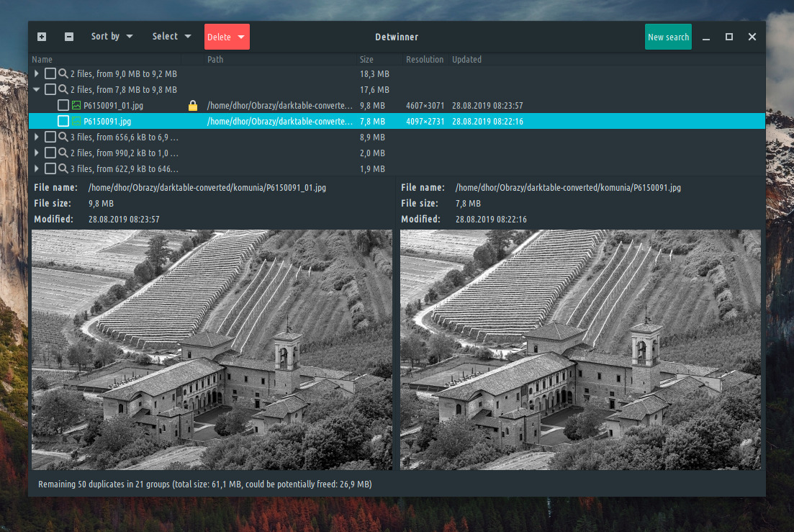Click the magnifier icon in the 2,0 MB group row
794x532 pixels.
pyautogui.click(x=63, y=153)
